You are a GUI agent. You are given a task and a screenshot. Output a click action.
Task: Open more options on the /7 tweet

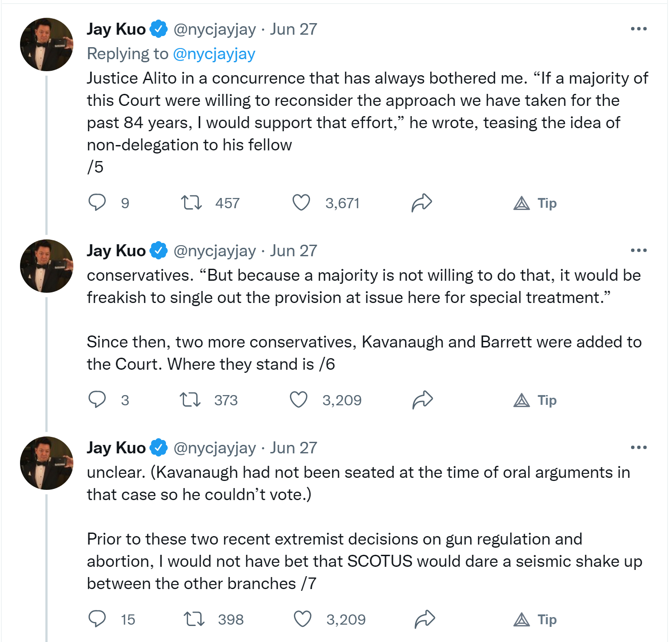639,448
